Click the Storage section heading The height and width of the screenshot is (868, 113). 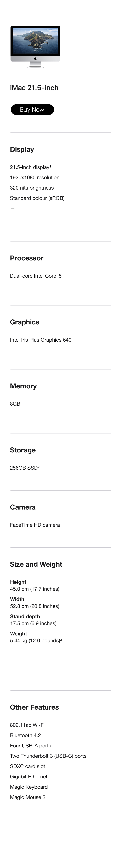(x=23, y=450)
